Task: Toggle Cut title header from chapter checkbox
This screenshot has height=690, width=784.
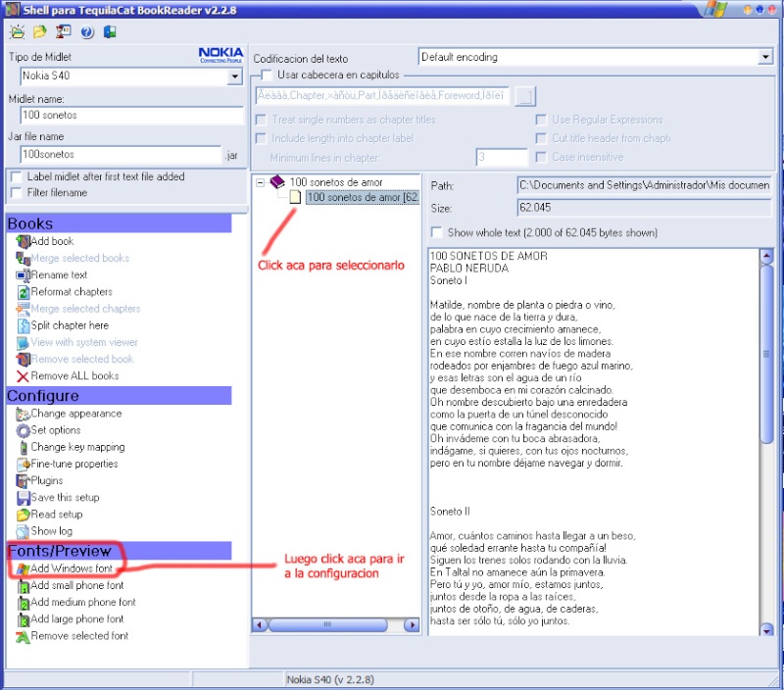Action: [541, 138]
